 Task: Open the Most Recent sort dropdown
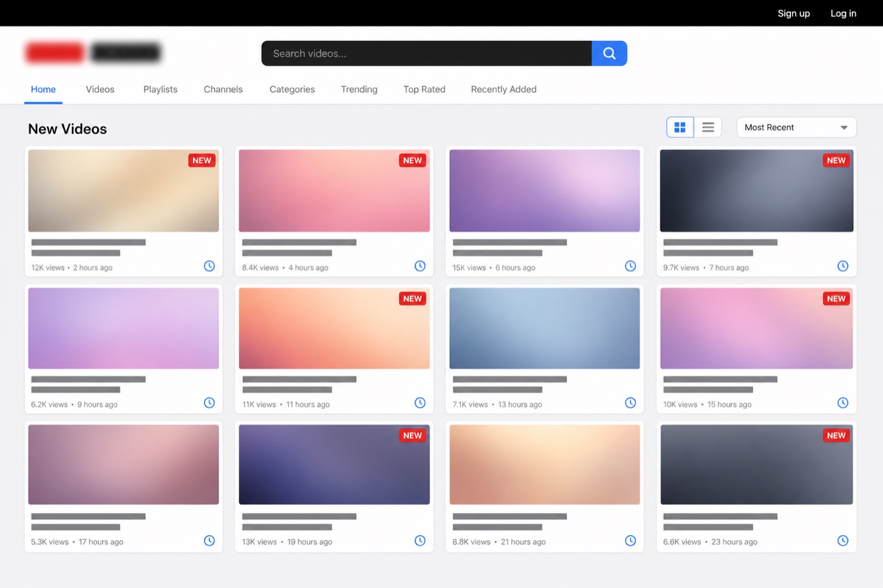(797, 127)
